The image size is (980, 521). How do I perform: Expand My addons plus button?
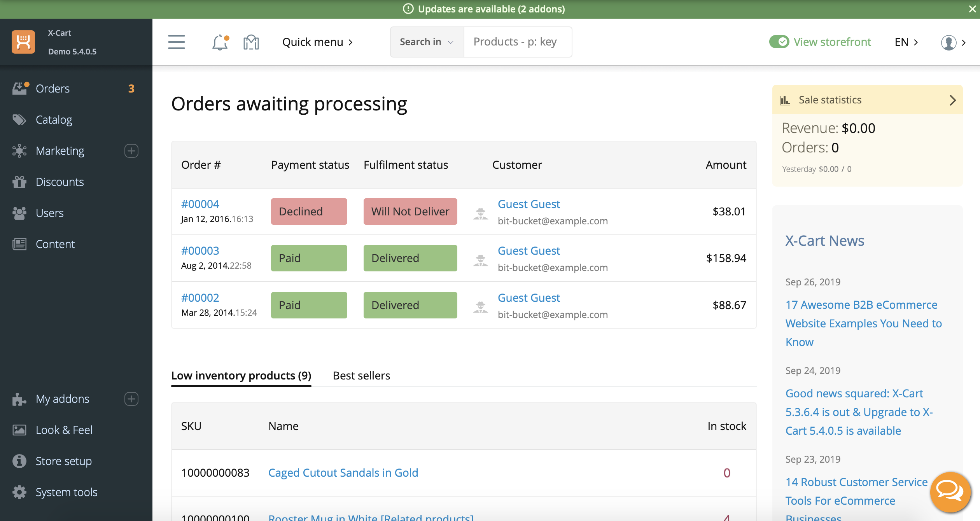(131, 399)
